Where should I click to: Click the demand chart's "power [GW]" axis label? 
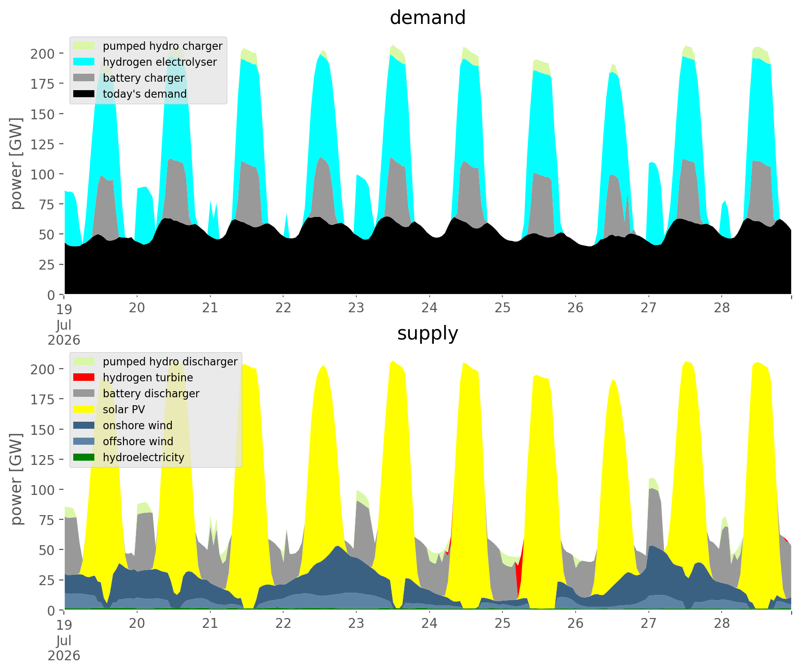click(x=16, y=163)
